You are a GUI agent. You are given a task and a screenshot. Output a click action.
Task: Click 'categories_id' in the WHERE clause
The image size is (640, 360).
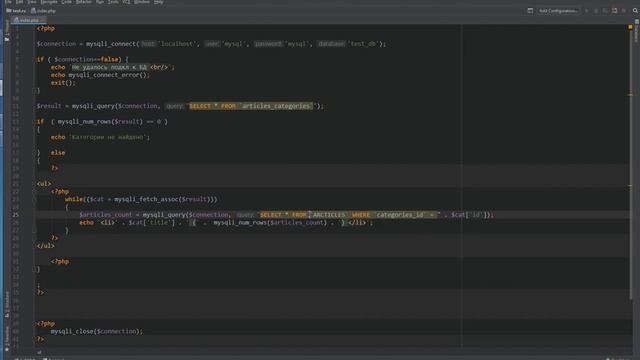click(400, 215)
